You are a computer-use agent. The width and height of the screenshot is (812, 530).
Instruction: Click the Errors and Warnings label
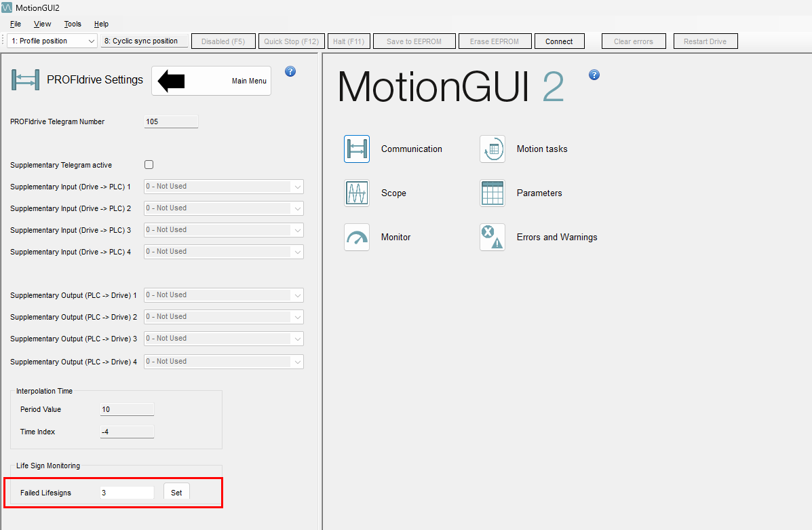point(557,238)
